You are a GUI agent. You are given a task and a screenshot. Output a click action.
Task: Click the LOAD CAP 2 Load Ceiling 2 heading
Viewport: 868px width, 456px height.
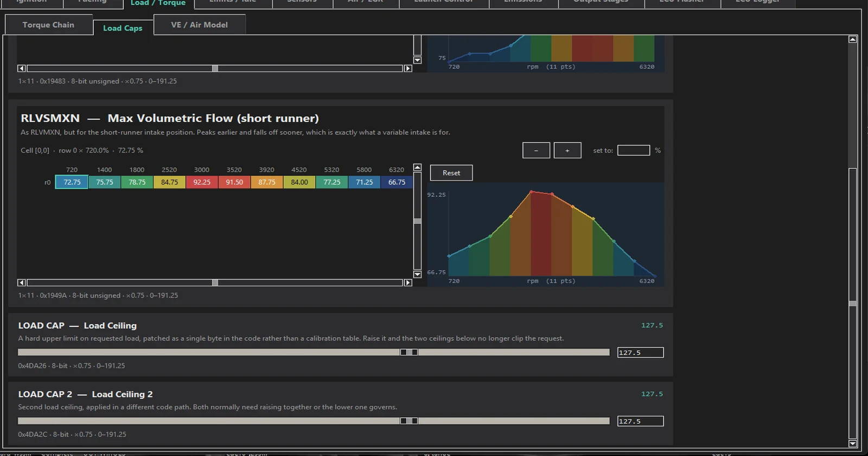(85, 394)
